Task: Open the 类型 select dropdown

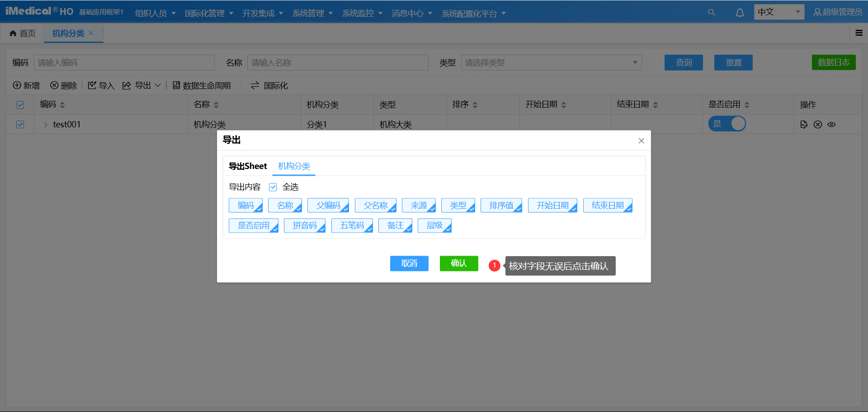Action: tap(551, 63)
